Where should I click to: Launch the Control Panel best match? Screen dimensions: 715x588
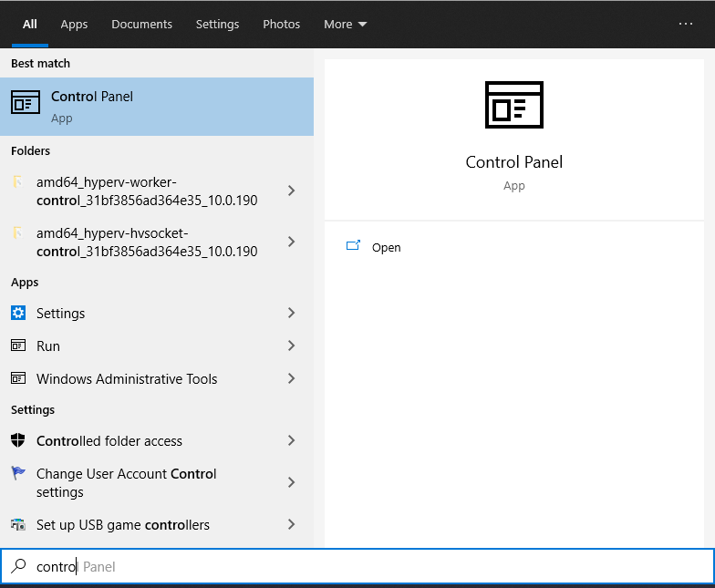tap(157, 107)
